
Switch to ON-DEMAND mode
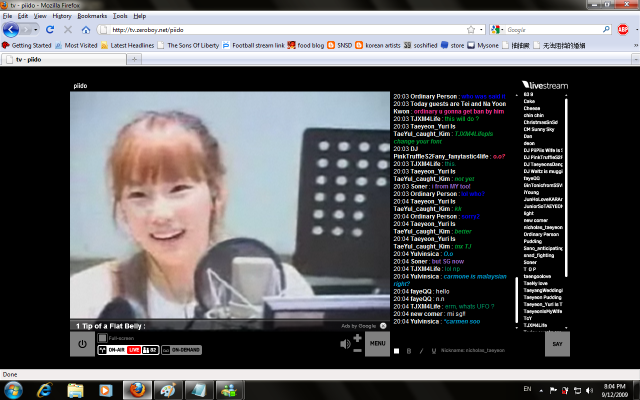(180, 350)
